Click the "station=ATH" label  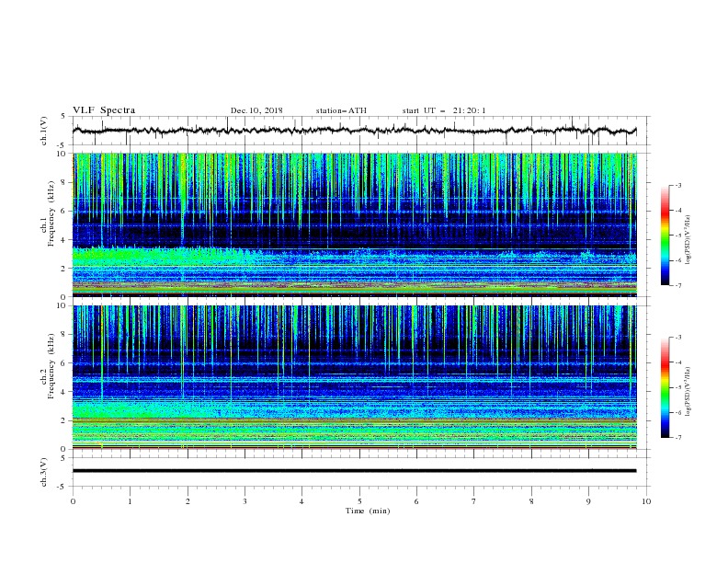(341, 110)
